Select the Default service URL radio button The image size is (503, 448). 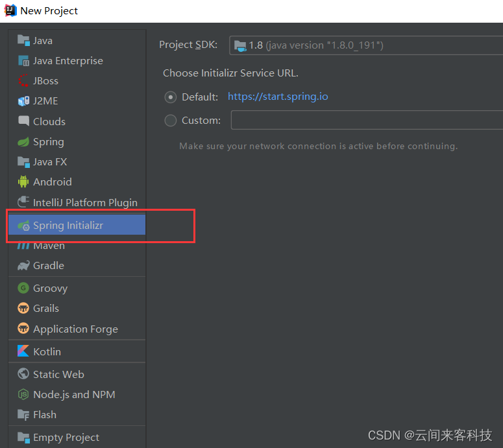(170, 97)
